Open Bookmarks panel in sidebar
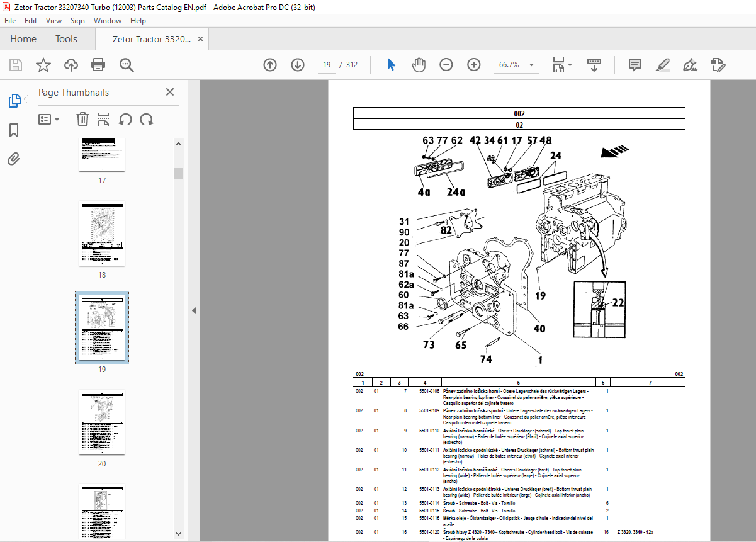 pos(14,130)
